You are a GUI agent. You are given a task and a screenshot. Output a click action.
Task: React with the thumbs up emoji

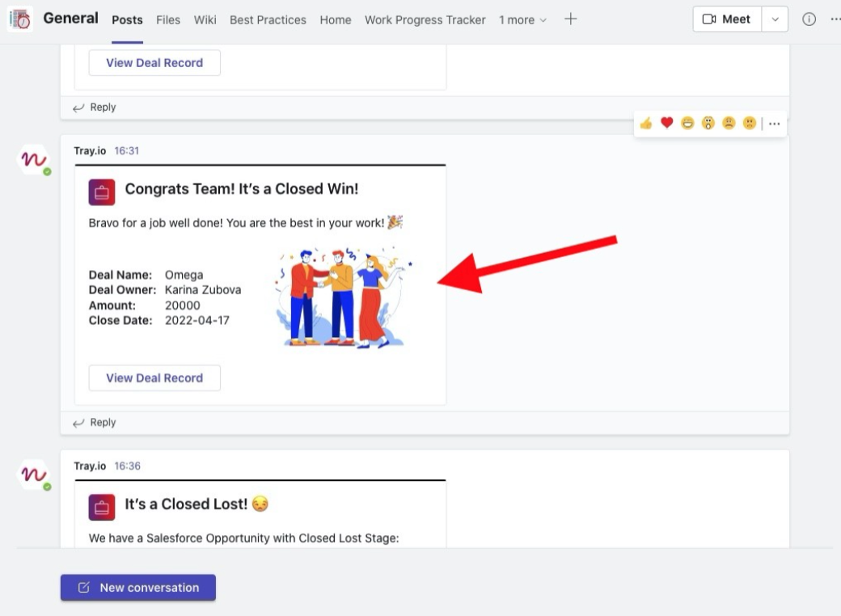(x=645, y=124)
